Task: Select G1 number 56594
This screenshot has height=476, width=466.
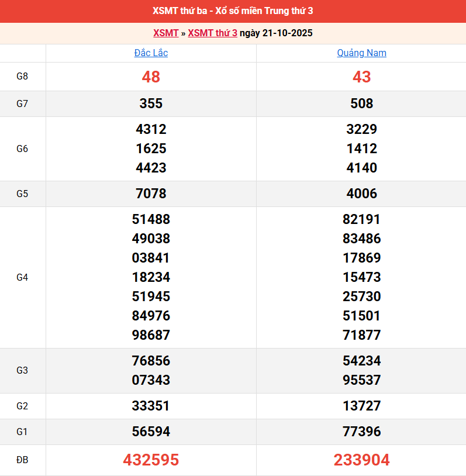Action: (x=151, y=432)
